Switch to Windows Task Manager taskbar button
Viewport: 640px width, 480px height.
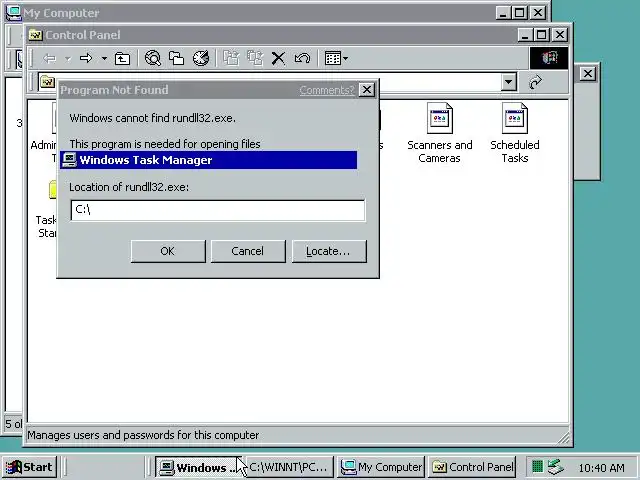pyautogui.click(x=199, y=467)
